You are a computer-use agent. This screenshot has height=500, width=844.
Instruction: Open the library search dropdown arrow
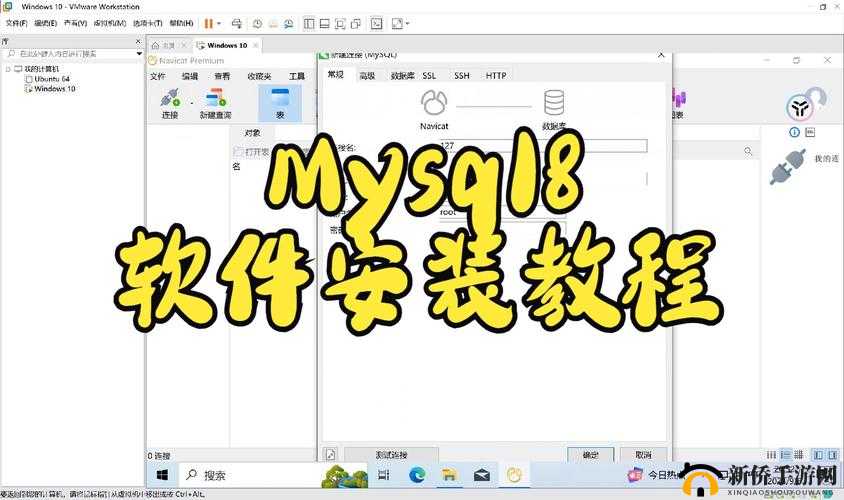[139, 54]
